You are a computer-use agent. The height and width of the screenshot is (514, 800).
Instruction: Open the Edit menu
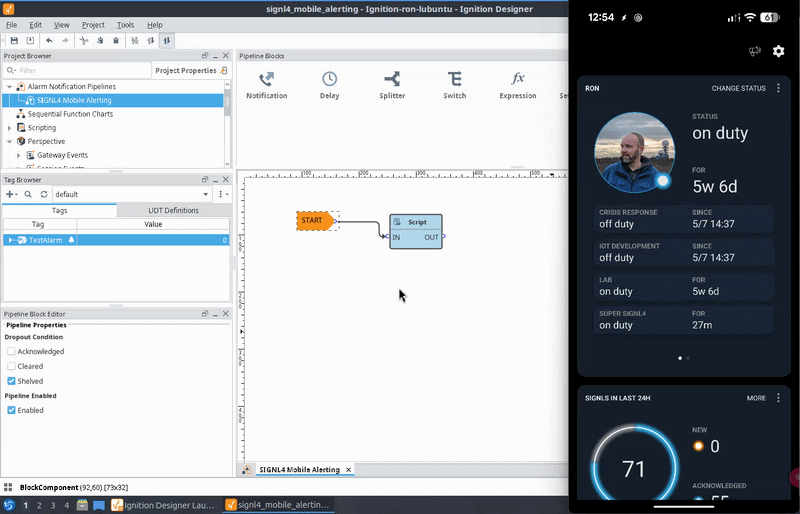(35, 25)
